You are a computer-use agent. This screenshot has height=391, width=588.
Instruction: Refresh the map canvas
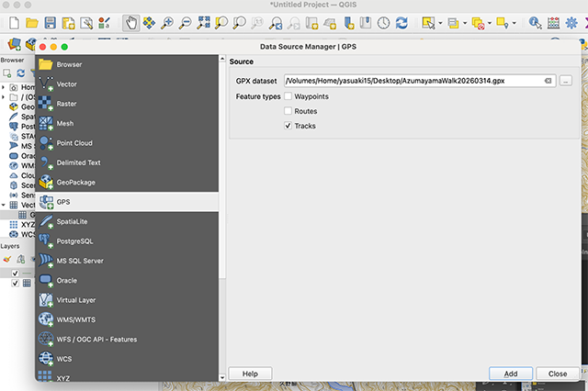401,23
